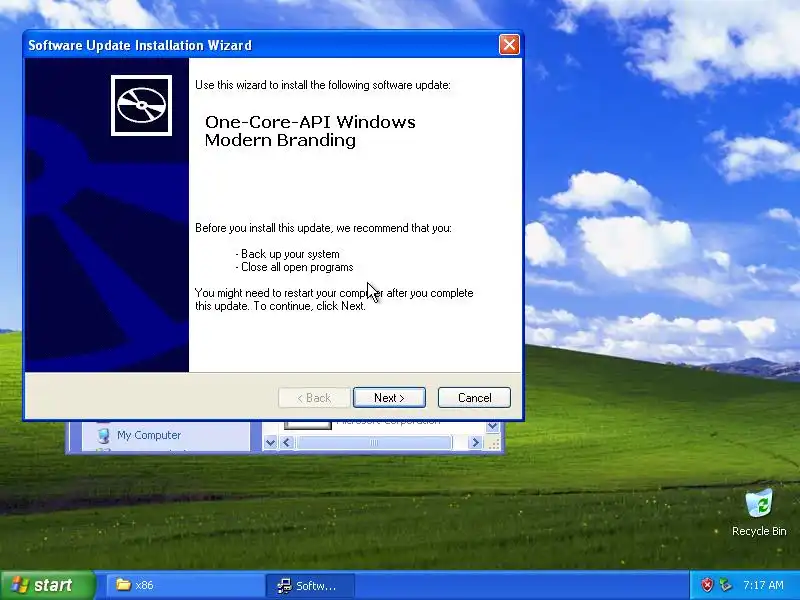Open the Start menu
800x600 pixels.
47,585
